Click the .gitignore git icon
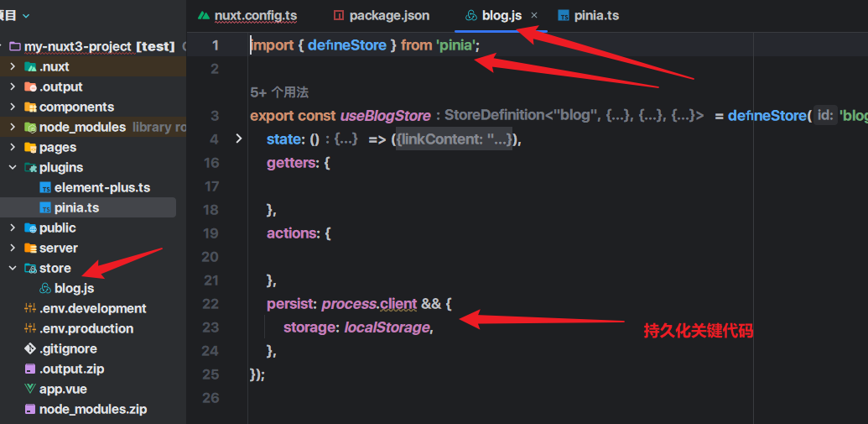This screenshot has height=424, width=868. pyautogui.click(x=30, y=349)
